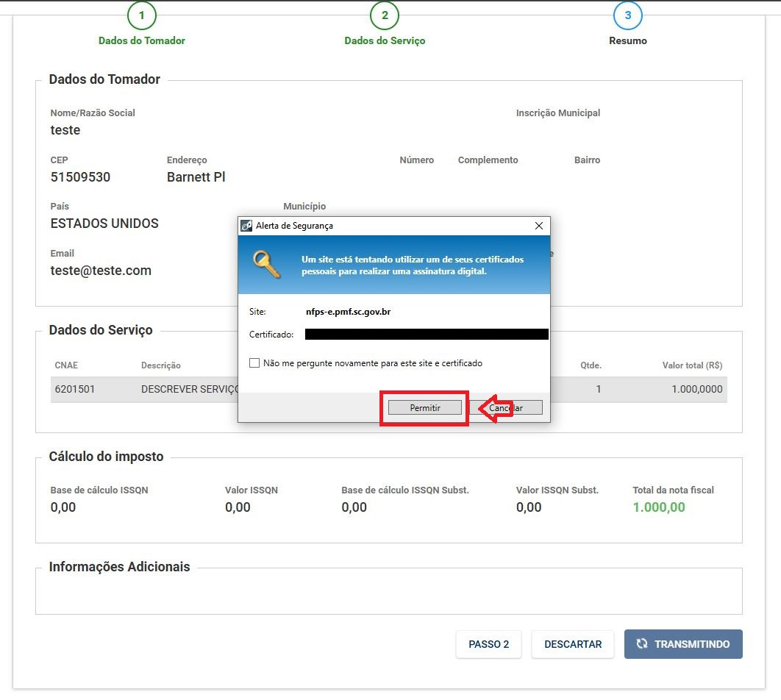Open the 'Dados do Tomador' step label

click(142, 41)
